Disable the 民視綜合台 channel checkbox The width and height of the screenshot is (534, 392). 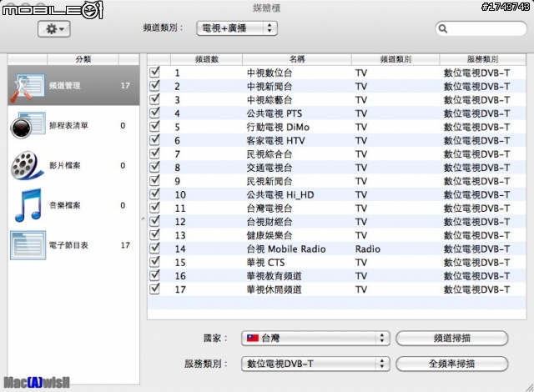(154, 153)
